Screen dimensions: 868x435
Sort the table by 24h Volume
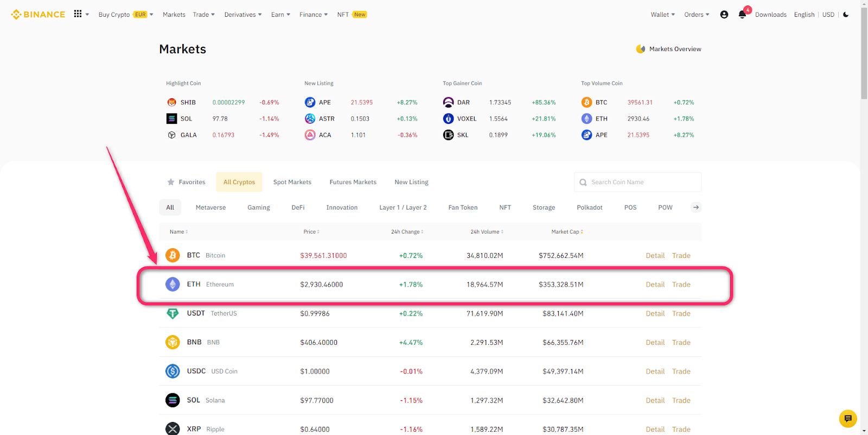487,232
